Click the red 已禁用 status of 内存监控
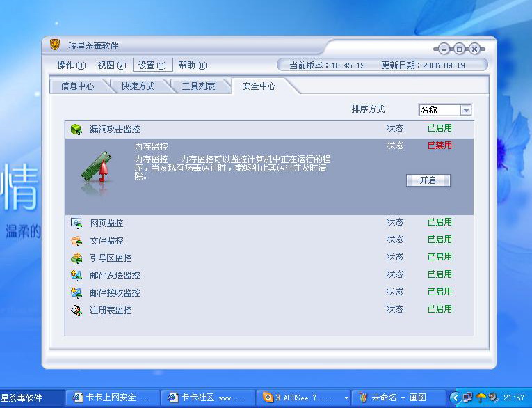Image resolution: width=532 pixels, height=408 pixels. [x=440, y=146]
